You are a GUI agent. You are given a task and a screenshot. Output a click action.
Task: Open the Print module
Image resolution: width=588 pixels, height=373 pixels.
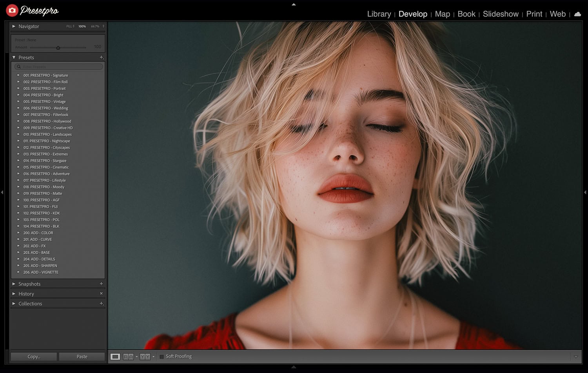534,14
